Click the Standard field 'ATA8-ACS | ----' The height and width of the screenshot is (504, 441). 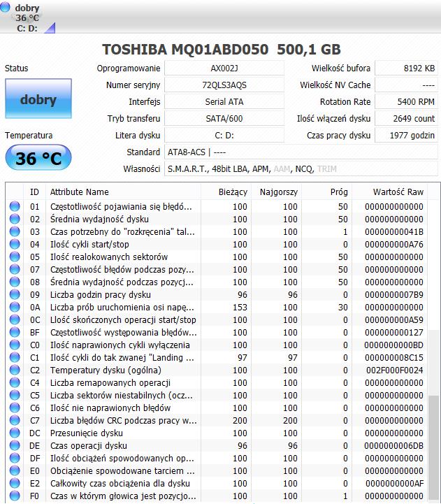(x=301, y=152)
